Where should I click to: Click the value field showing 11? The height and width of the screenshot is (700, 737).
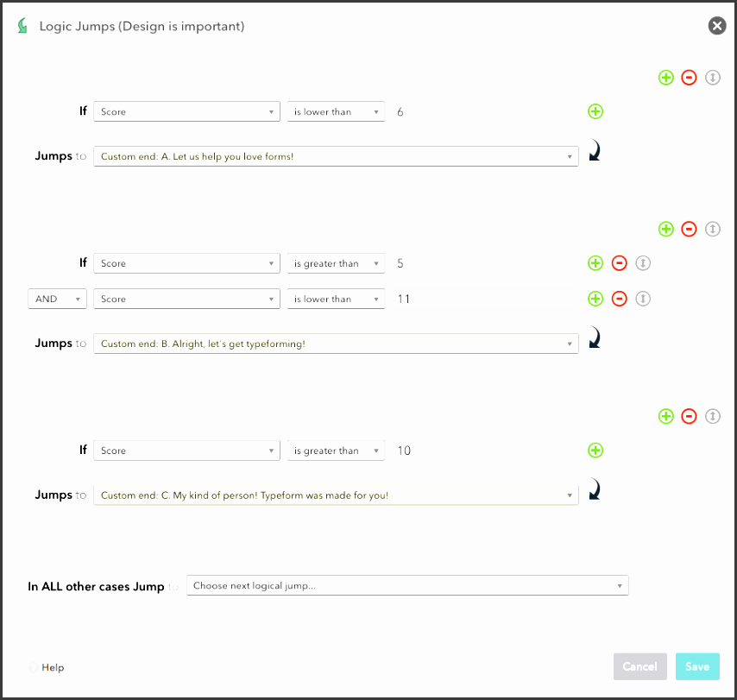point(484,299)
